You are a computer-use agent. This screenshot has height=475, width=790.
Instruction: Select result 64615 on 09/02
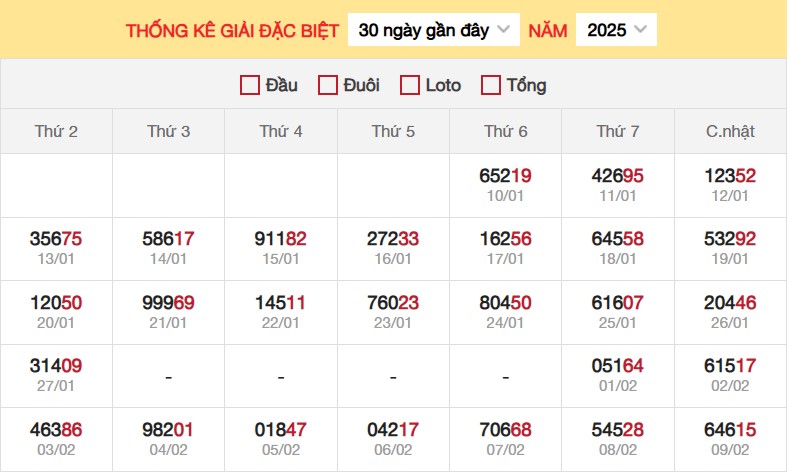click(730, 430)
